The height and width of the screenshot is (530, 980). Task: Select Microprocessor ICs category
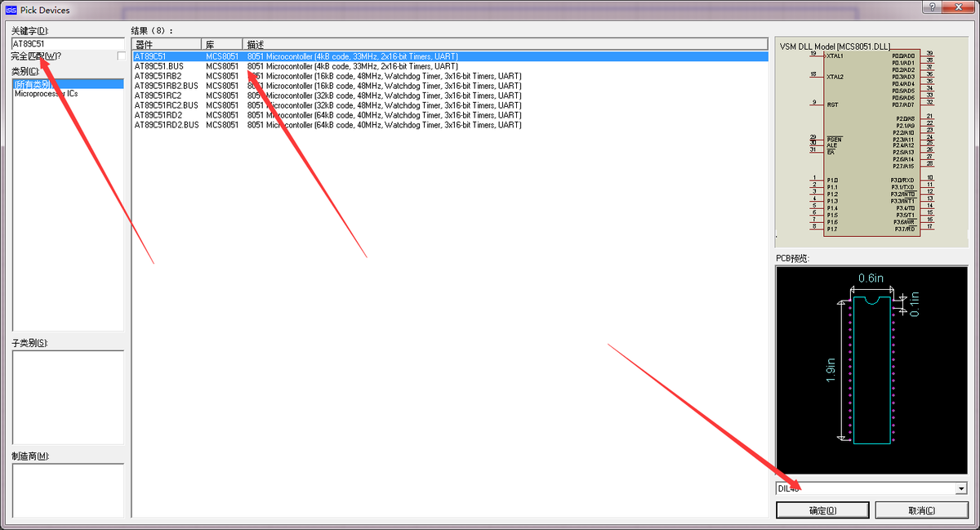pos(46,94)
